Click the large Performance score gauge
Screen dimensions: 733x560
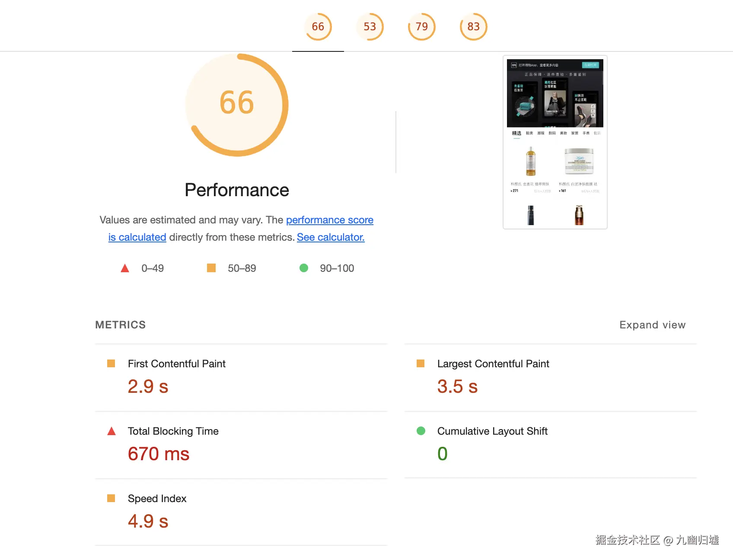(x=237, y=105)
